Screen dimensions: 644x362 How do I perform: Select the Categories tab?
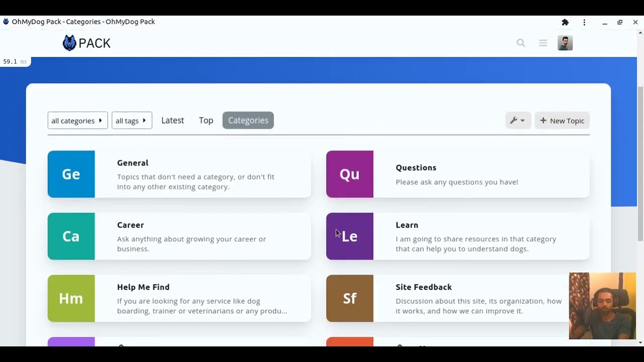coord(248,121)
